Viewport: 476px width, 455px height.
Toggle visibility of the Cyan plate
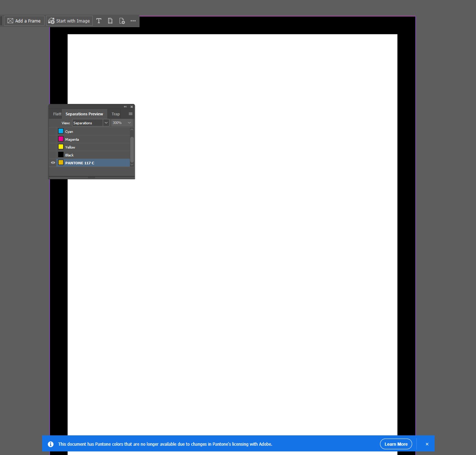click(53, 131)
